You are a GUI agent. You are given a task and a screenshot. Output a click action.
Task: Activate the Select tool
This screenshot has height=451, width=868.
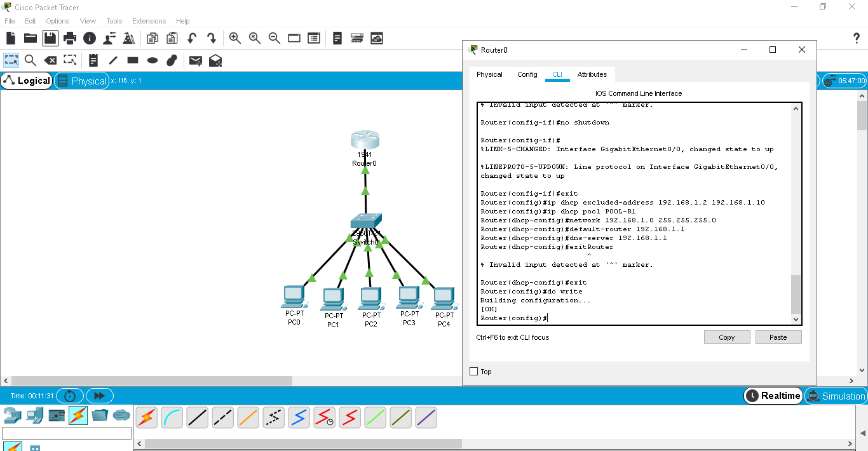[11, 60]
